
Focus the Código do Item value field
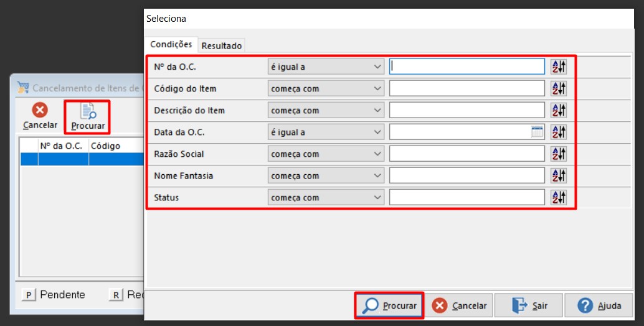pos(467,88)
